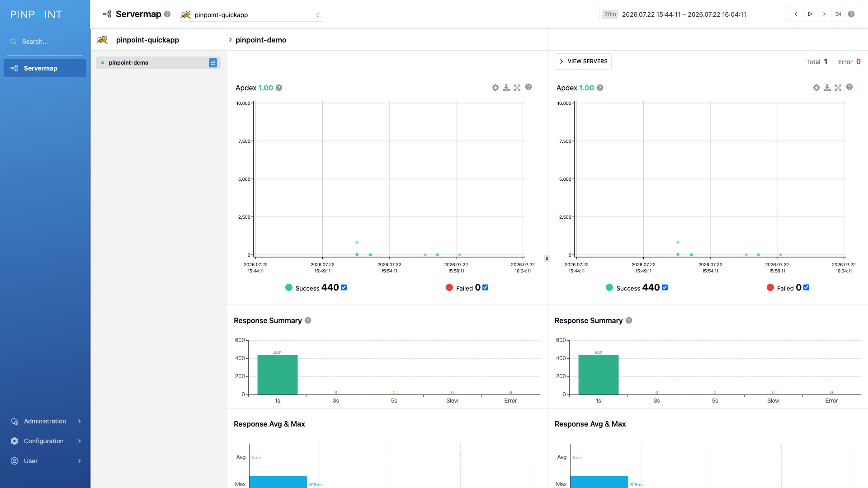Open help icon on left scatter toolbar
Screen dimensions: 868x488
528,87
